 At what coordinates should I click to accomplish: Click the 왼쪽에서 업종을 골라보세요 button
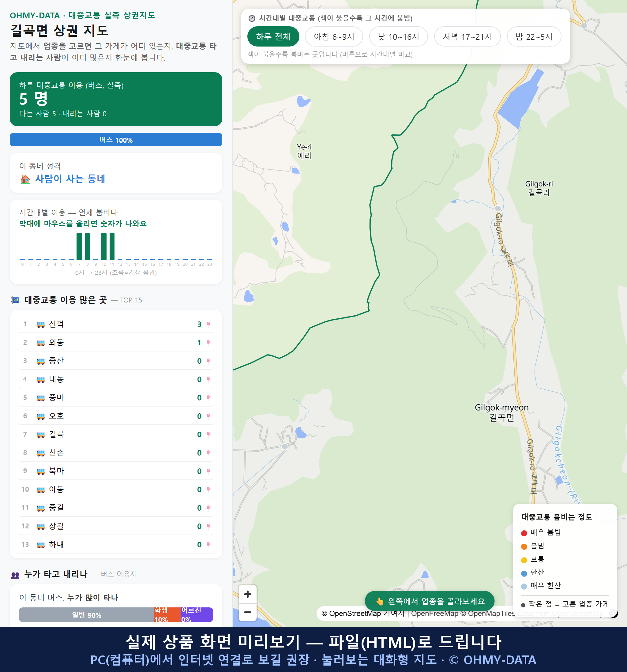[429, 601]
